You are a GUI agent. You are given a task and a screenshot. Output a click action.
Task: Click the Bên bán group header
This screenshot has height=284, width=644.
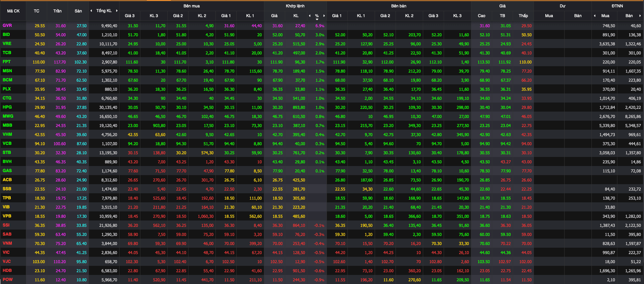(399, 6)
